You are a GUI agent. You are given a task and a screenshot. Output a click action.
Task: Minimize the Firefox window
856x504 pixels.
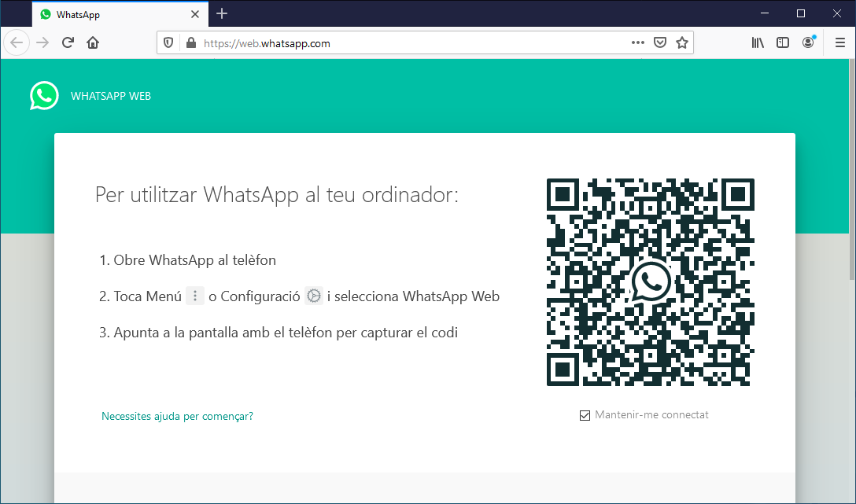pos(765,13)
